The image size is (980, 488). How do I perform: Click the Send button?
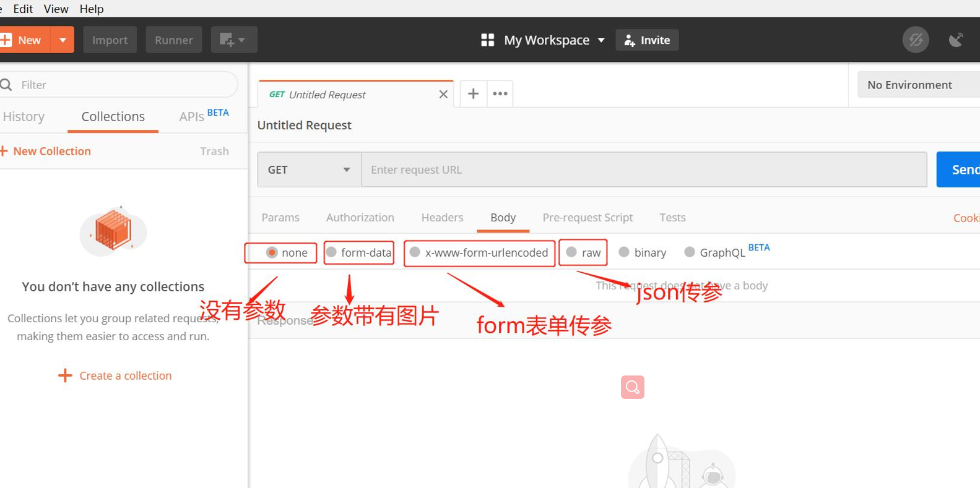[x=958, y=169]
